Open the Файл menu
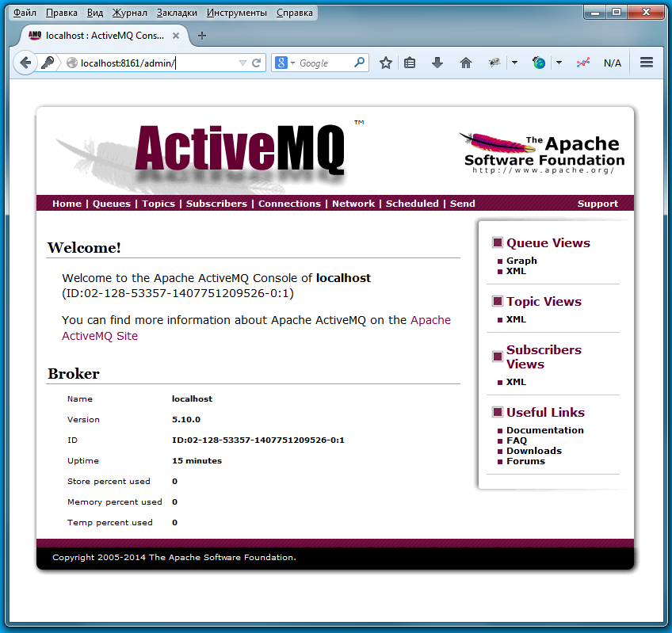Screen dimensions: 672x633 (x=25, y=13)
